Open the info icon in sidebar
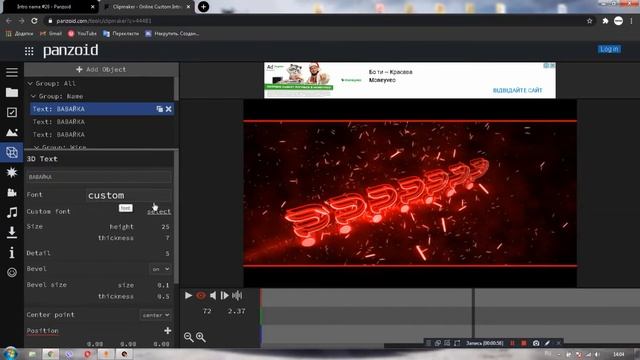 pyautogui.click(x=12, y=253)
